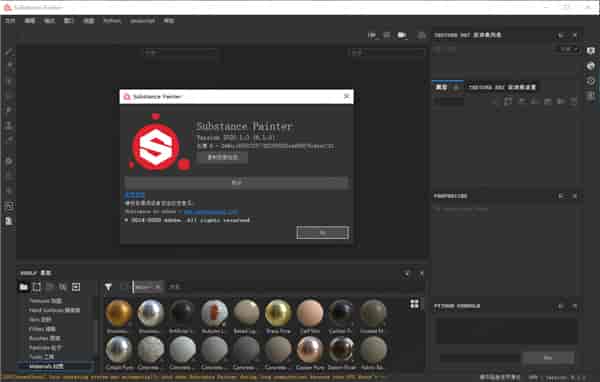Open the top icon in the right dock strip
600x382 pixels.
[591, 51]
